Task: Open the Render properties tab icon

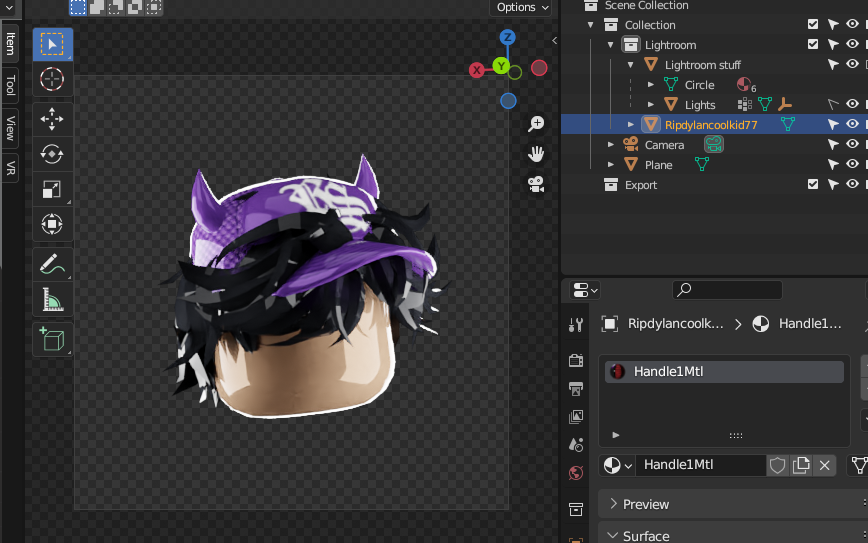Action: 576,360
